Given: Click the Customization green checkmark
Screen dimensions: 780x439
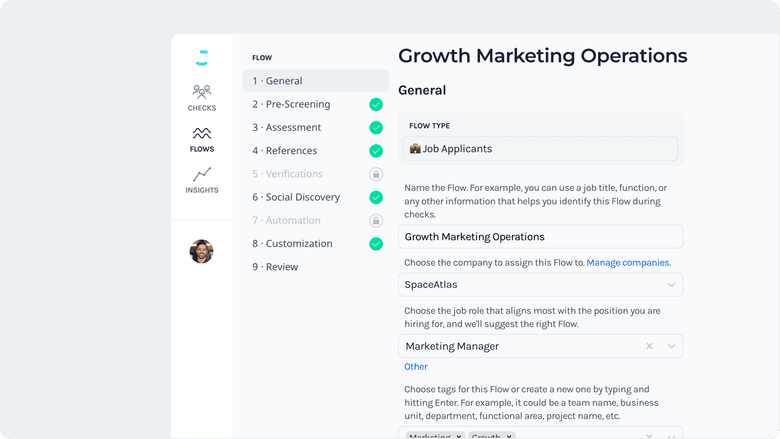Looking at the screenshot, I should pos(376,243).
